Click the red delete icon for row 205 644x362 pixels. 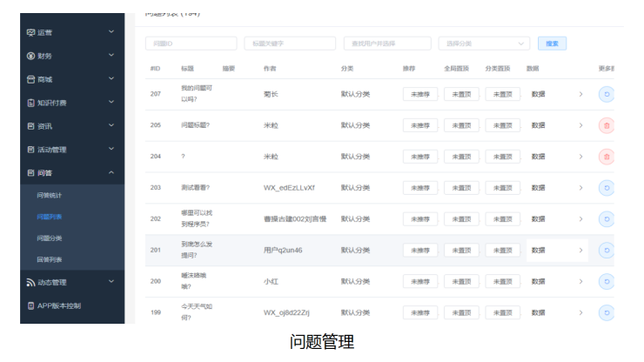pos(607,125)
